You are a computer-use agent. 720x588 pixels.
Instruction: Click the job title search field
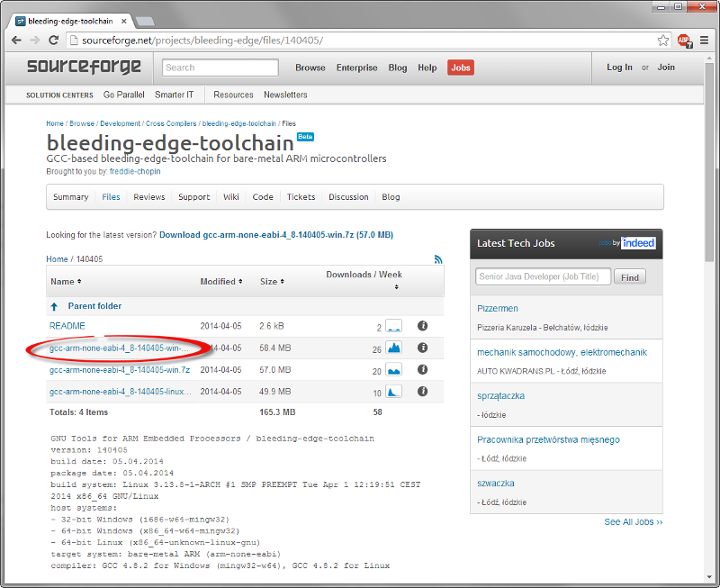point(544,276)
